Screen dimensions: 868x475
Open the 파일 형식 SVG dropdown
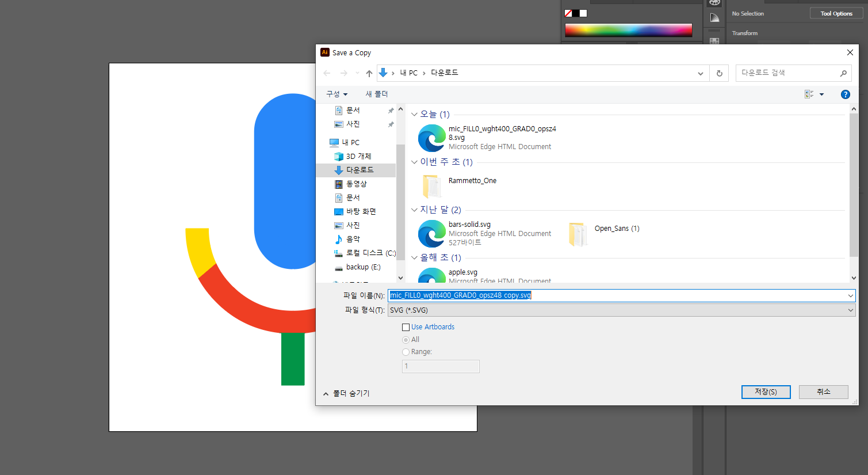pyautogui.click(x=621, y=310)
